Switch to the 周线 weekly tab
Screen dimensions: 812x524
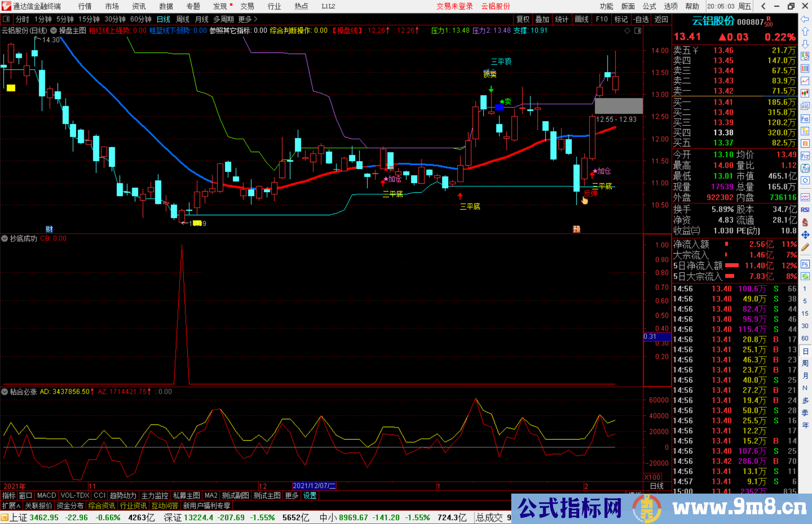point(182,19)
